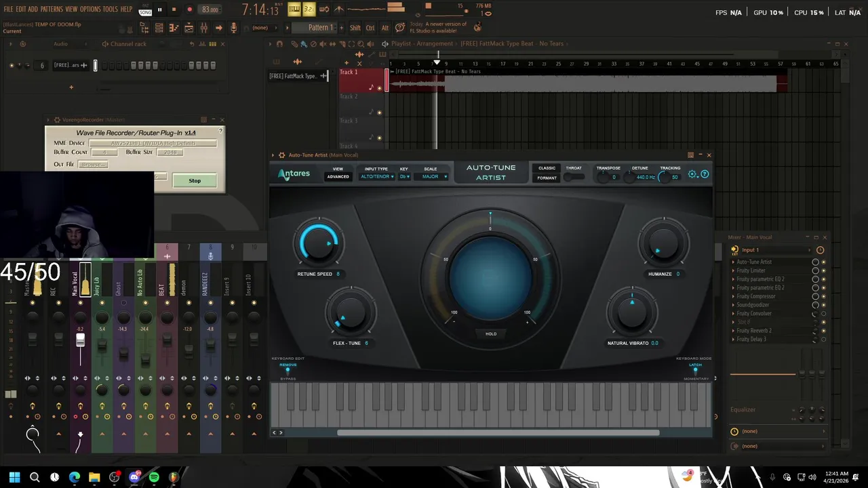
Task: Click the Ctrl key indicator button
Action: point(370,28)
